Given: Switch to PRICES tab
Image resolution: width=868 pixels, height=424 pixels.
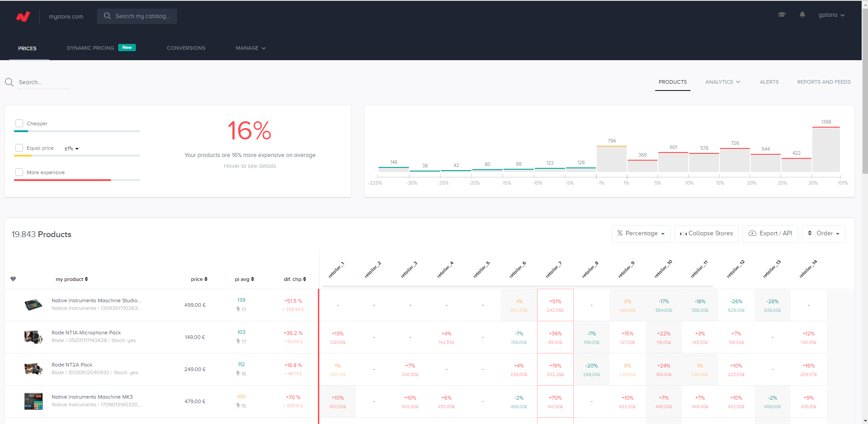Looking at the screenshot, I should click(x=27, y=48).
